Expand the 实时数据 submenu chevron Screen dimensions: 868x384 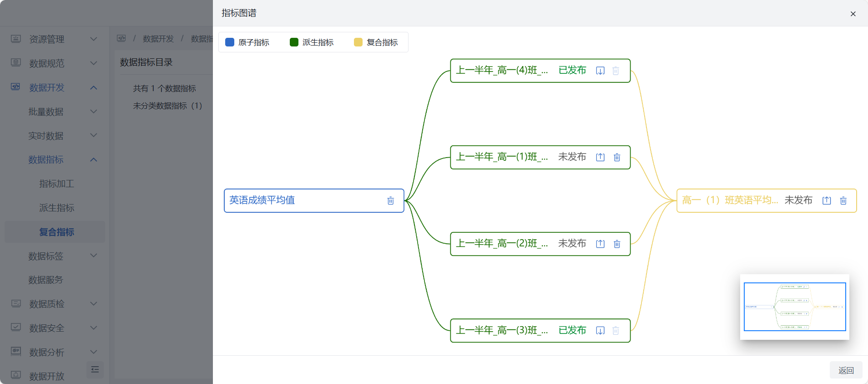click(94, 135)
